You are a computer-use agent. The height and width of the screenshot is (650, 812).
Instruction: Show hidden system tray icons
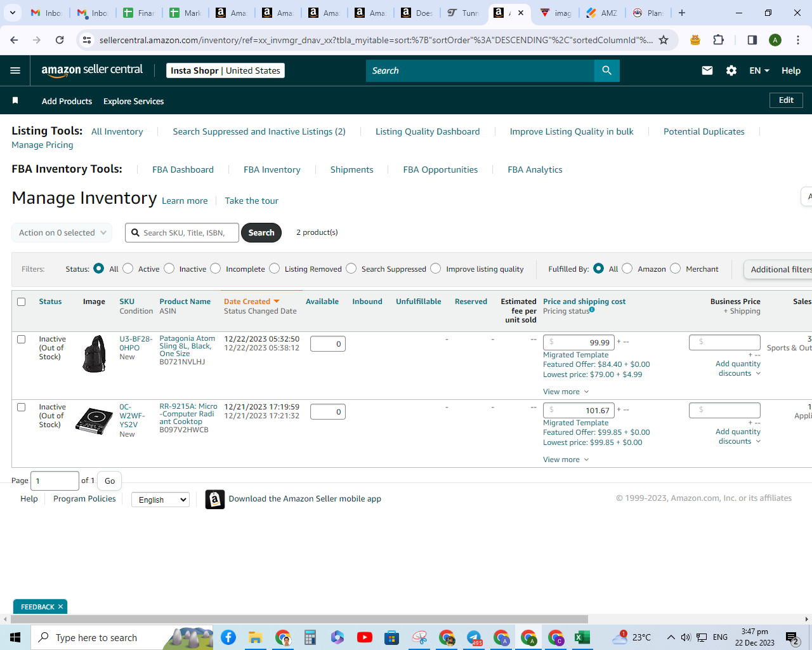671,637
